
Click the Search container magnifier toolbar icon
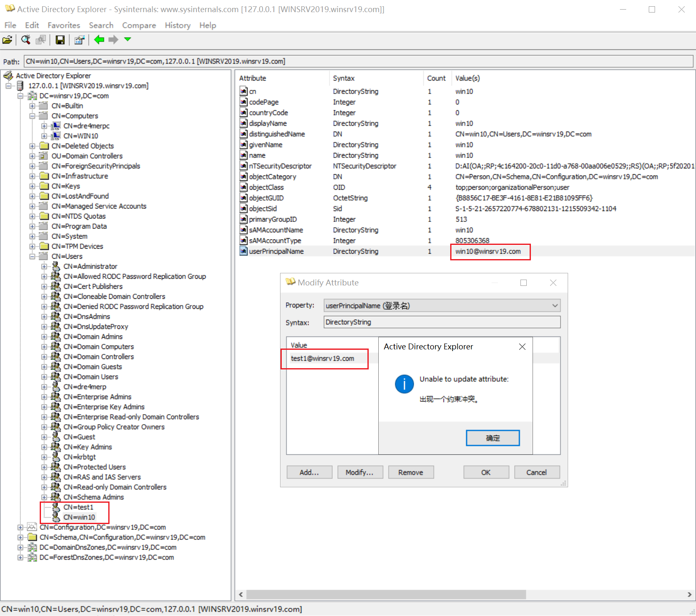pyautogui.click(x=26, y=40)
